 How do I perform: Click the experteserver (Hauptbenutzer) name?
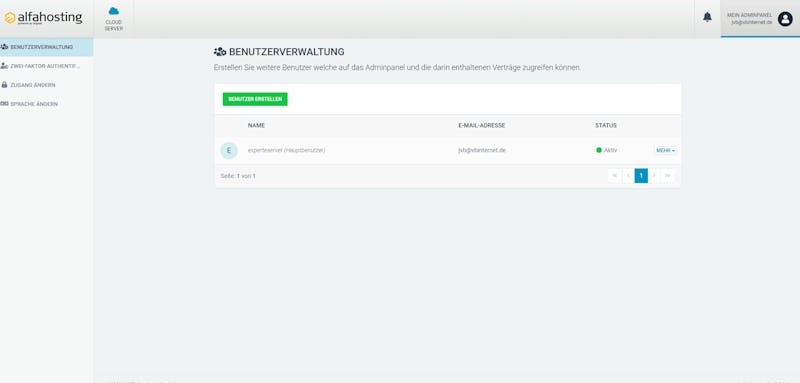286,150
